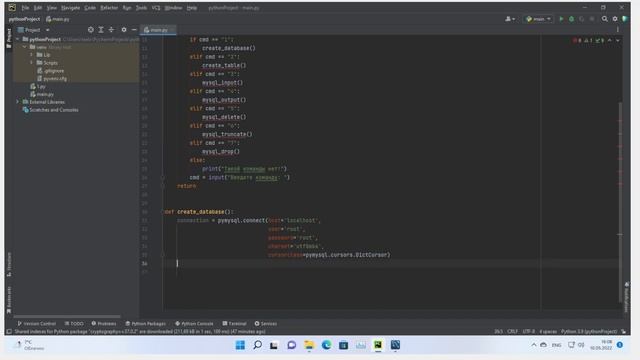Toggle the Notifications side tab on right
This screenshot has width=640, height=360.
click(627, 297)
